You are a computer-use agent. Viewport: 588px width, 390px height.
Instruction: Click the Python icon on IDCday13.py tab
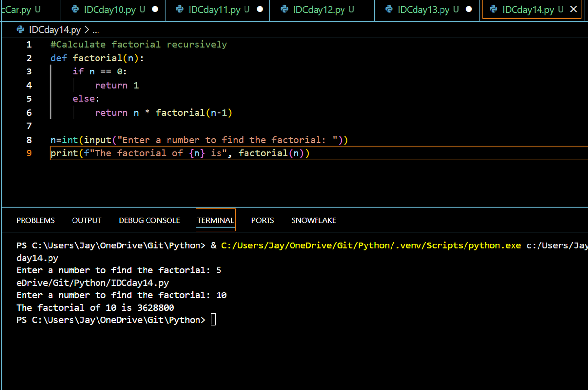point(389,9)
